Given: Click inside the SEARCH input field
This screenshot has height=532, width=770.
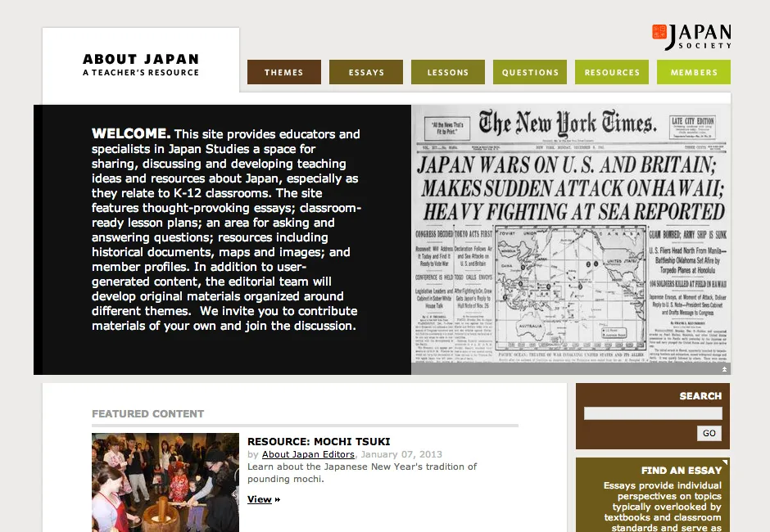Looking at the screenshot, I should click(x=651, y=413).
